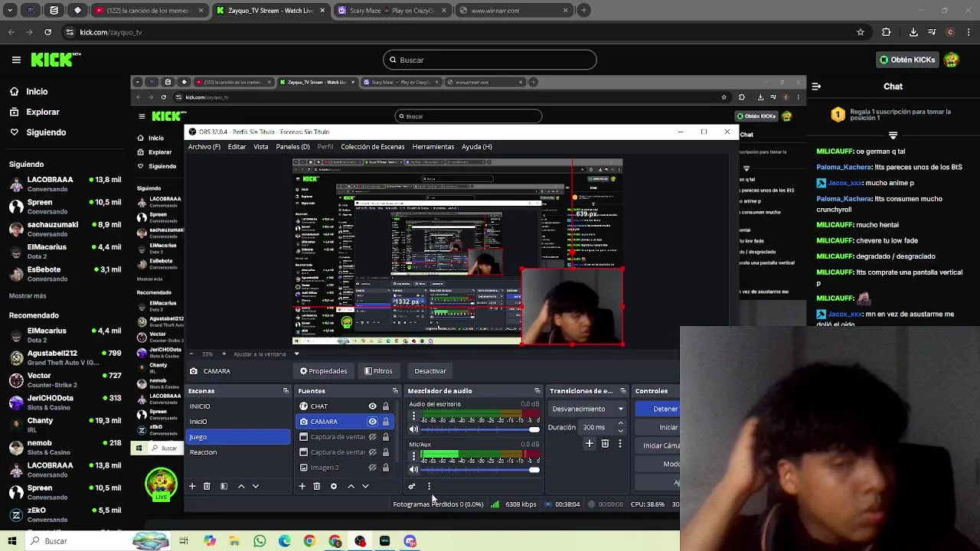Open source properties gear in Fuentes toolbar

point(333,486)
